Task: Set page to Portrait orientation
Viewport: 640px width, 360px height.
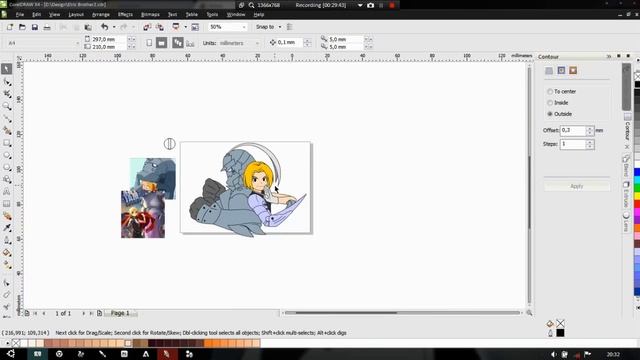Action: pos(149,43)
